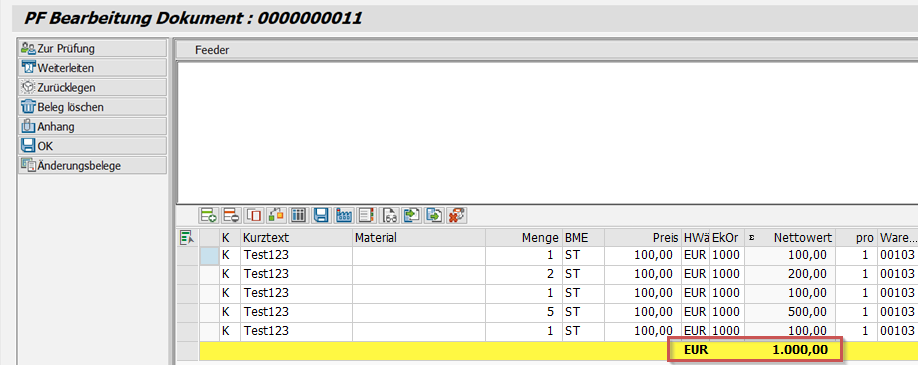Click the green and orange hierarchy icon
Viewport: 918px width, 365px height.
pyautogui.click(x=276, y=215)
